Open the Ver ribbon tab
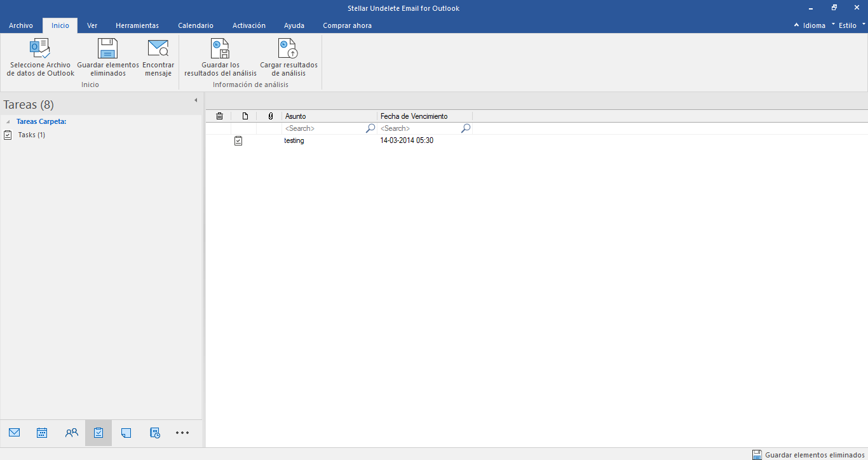 (x=92, y=25)
